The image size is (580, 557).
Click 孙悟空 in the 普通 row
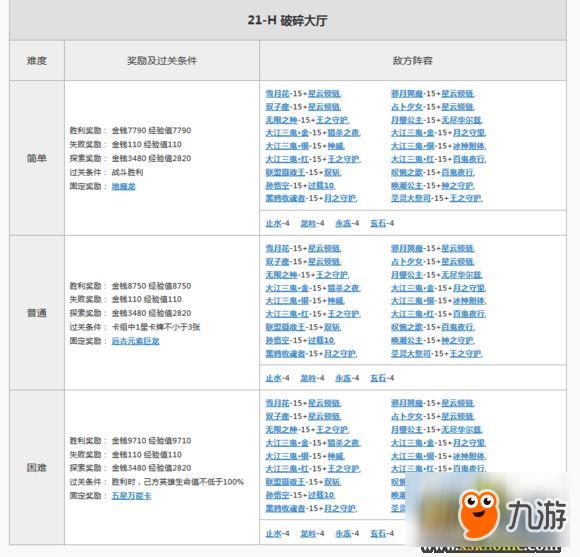pyautogui.click(x=277, y=340)
